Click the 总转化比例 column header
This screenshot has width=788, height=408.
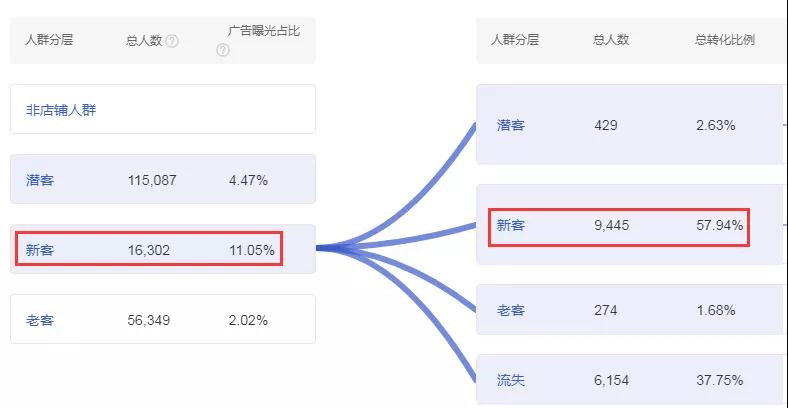point(724,40)
